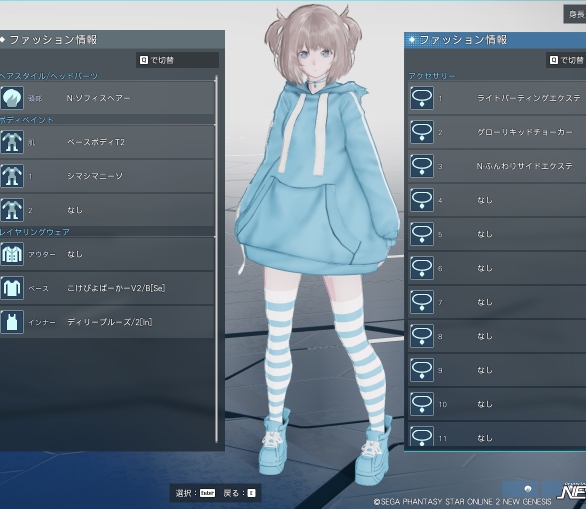This screenshot has height=509, width=586.
Task: Click the inner wear tank-top icon
Action: [x=12, y=322]
